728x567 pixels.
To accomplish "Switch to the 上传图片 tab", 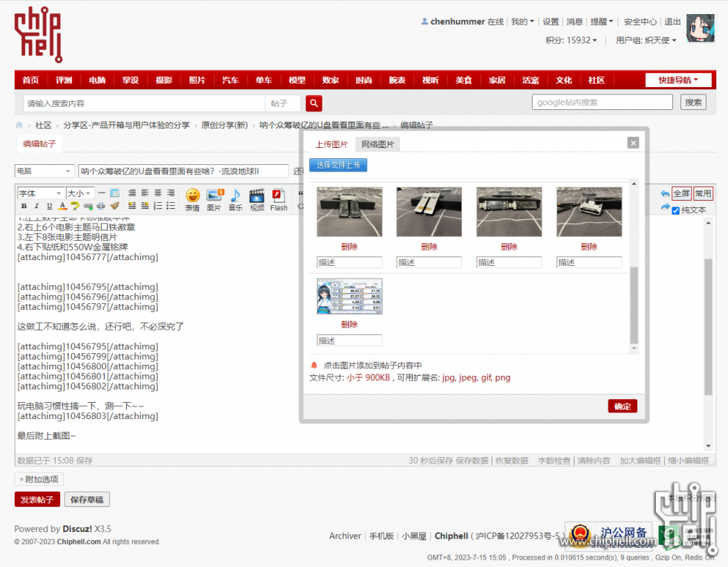I will 331,144.
